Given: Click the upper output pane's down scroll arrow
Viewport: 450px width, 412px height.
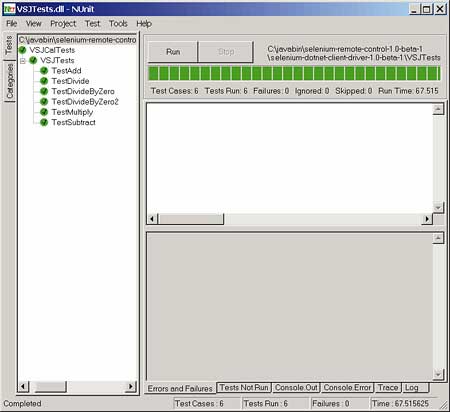Looking at the screenshot, I should (438, 207).
